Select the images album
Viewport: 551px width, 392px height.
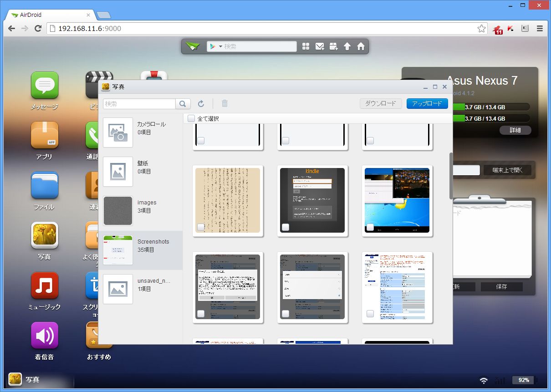(140, 211)
